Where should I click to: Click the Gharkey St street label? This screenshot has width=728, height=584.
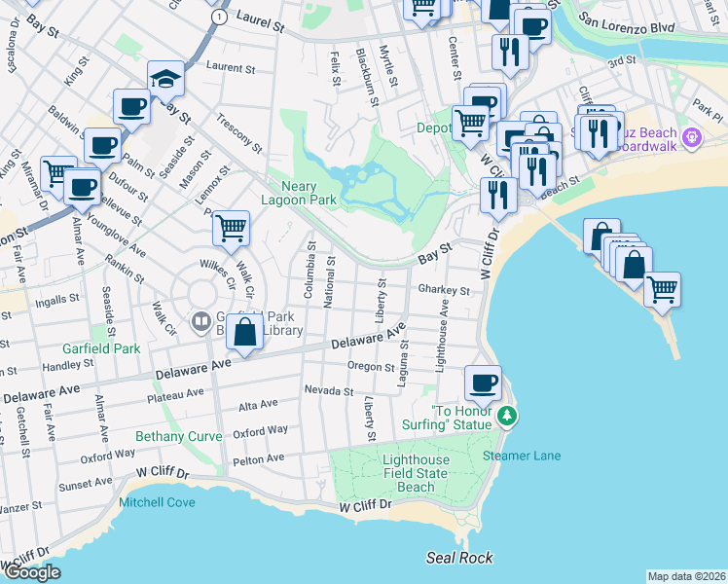(444, 290)
